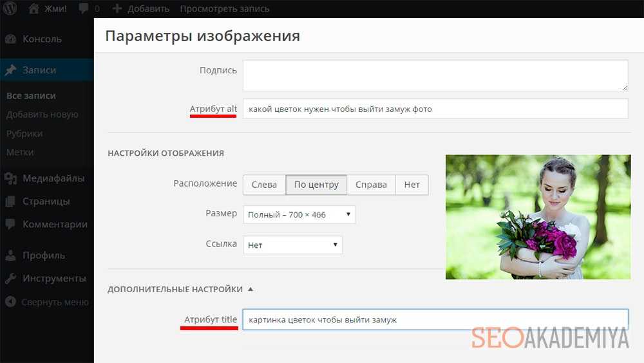The width and height of the screenshot is (644, 363).
Task: Open Профиль in the sidebar
Action: point(44,256)
